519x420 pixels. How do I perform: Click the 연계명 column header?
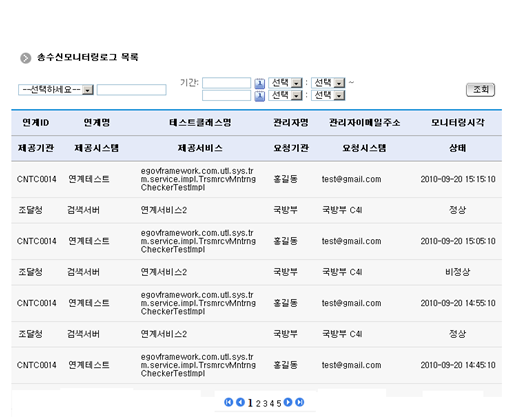coord(97,123)
